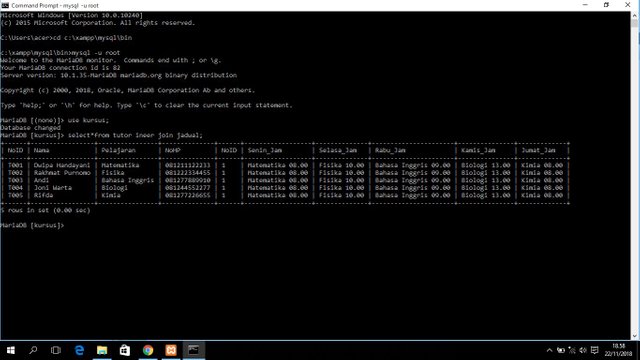Click phone number '081222334455'

[188, 173]
